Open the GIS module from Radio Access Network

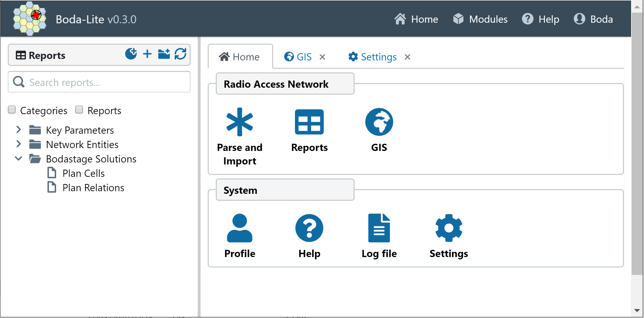(x=379, y=122)
